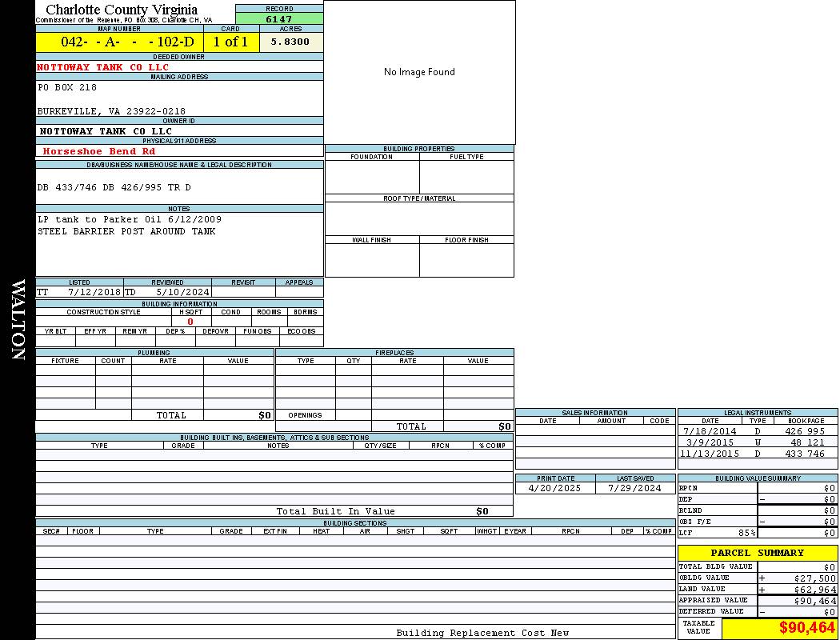The width and height of the screenshot is (840, 640).
Task: Click the LP tank note line
Action: click(x=130, y=219)
